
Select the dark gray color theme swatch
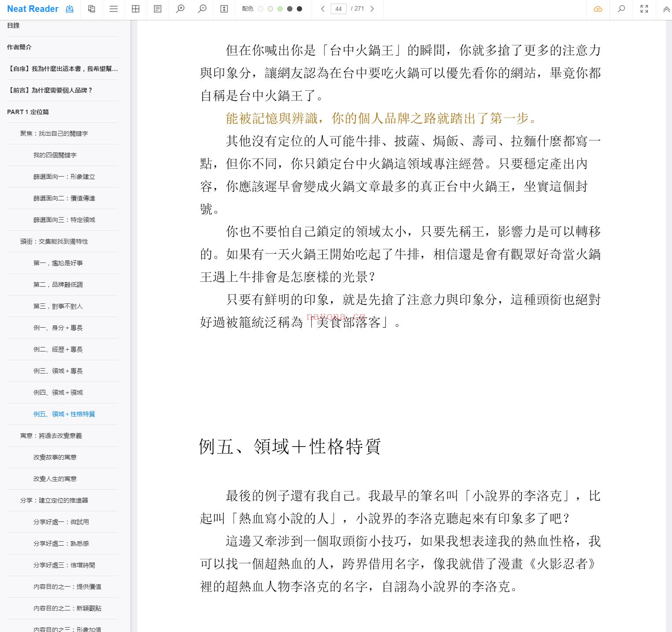pos(290,9)
